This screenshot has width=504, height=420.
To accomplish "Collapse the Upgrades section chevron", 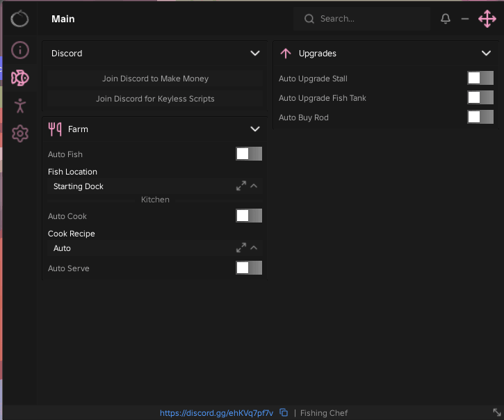I will (487, 53).
